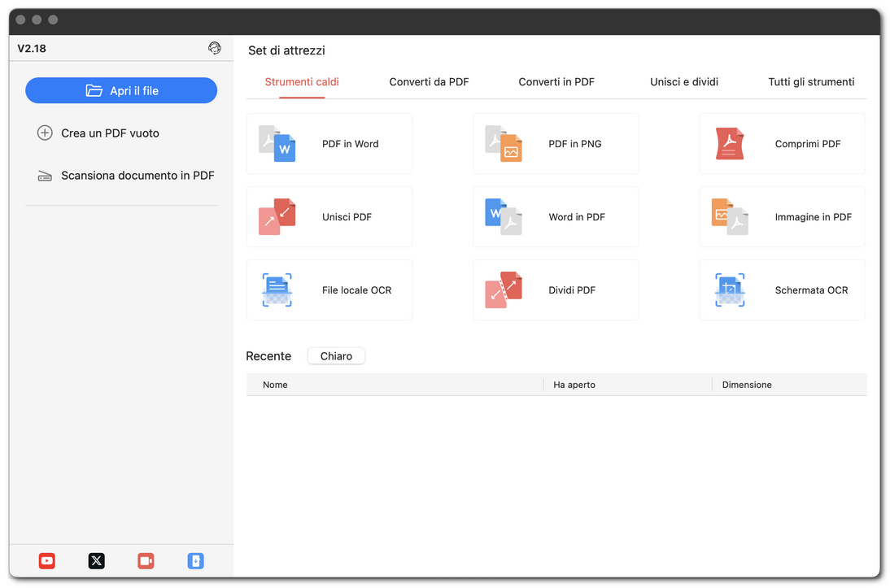Select the PDF in PNG tool
Screen dimensions: 890x588
click(x=556, y=143)
